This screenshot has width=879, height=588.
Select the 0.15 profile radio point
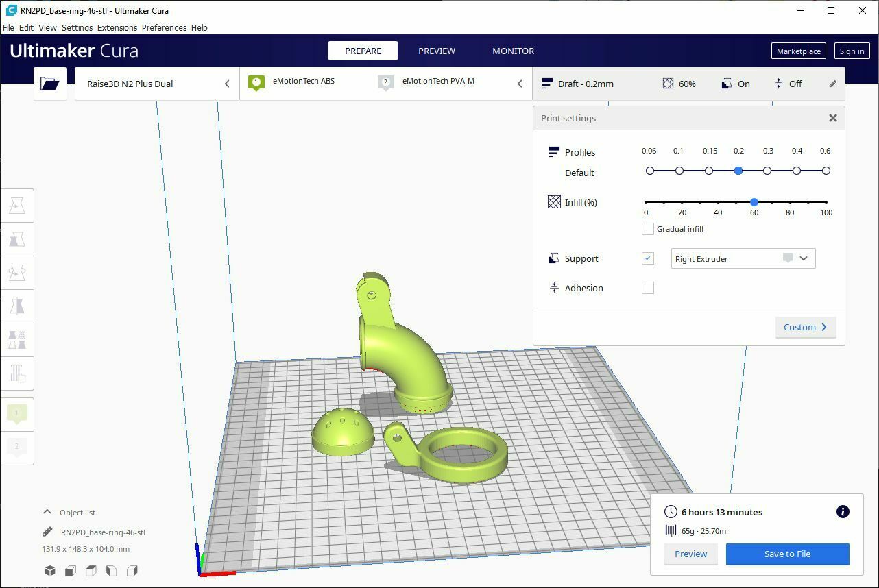tap(709, 171)
